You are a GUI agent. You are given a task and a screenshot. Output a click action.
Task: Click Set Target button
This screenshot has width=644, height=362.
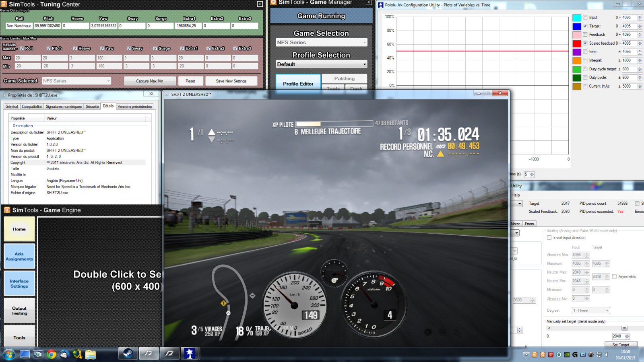coord(621,345)
